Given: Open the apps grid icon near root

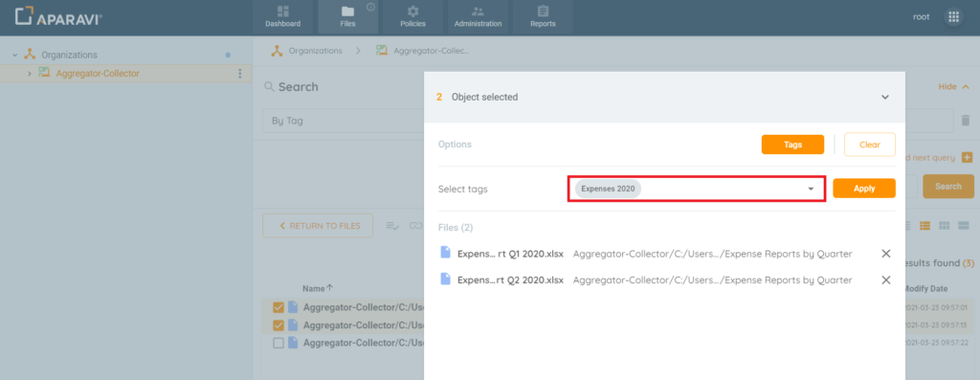Looking at the screenshot, I should pyautogui.click(x=954, y=17).
